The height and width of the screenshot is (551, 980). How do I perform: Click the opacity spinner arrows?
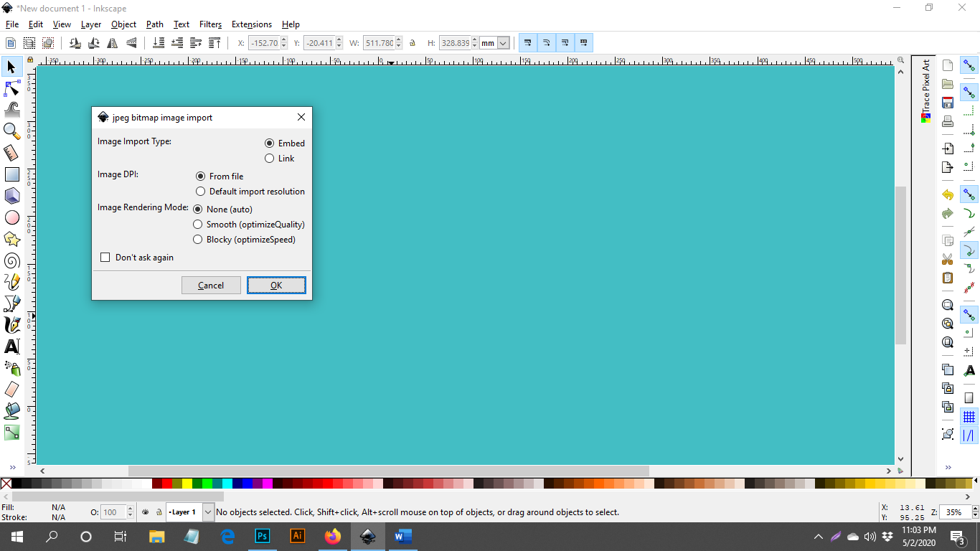pos(130,512)
